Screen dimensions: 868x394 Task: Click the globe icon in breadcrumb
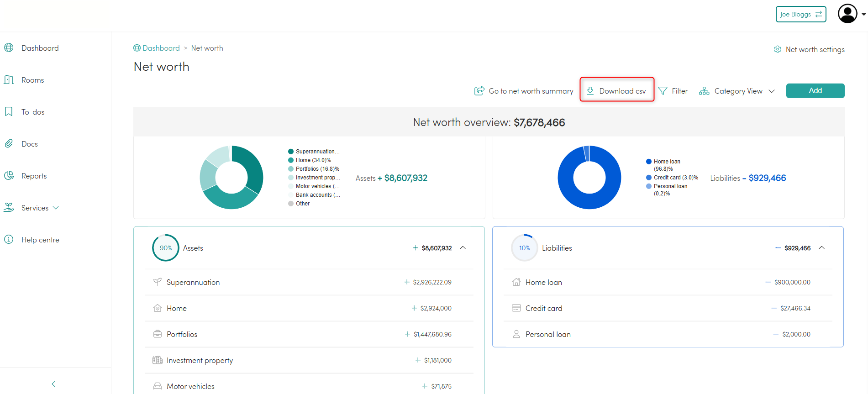coord(137,48)
